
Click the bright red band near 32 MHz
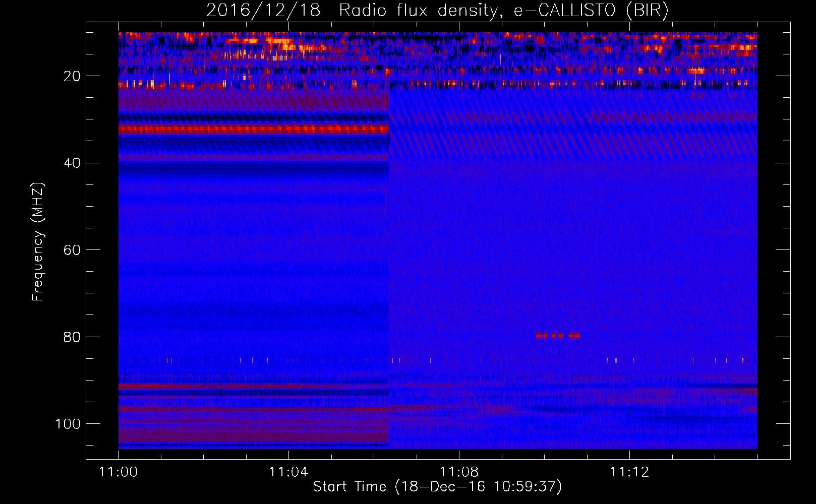pos(254,129)
